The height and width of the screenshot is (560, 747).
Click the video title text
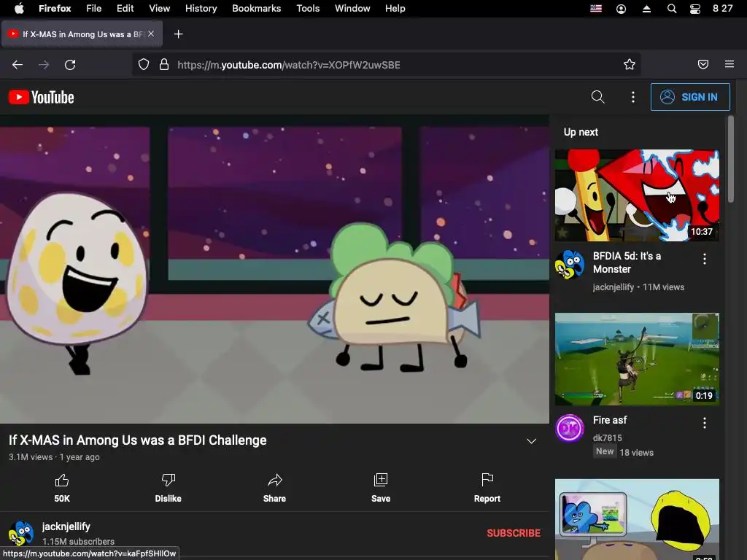pyautogui.click(x=138, y=440)
